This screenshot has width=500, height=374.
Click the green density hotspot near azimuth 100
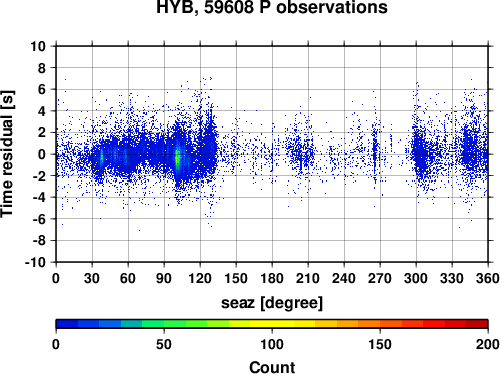pos(178,157)
